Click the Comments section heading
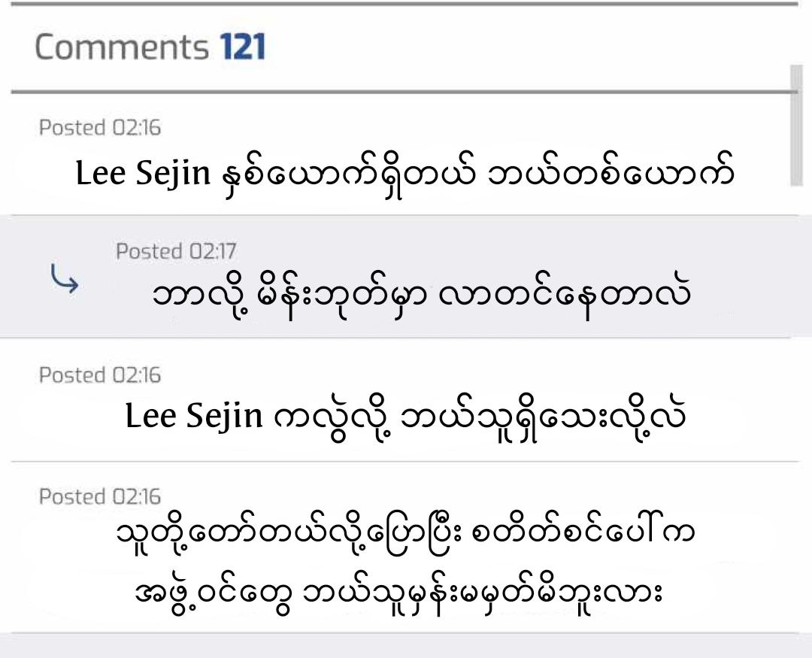Viewport: 812px width, 658px height. point(121,47)
